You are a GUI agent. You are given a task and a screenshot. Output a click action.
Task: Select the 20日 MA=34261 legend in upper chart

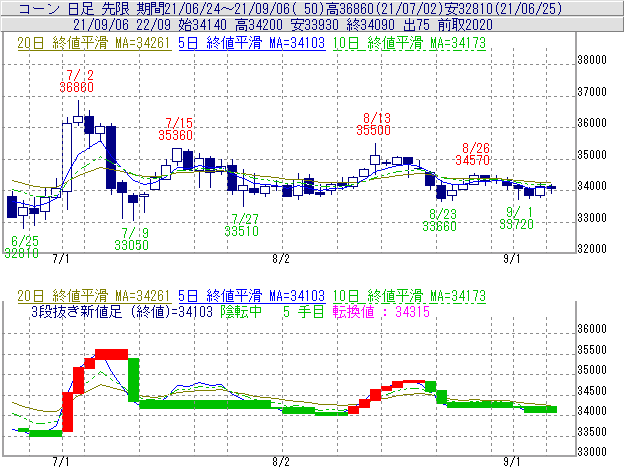click(94, 43)
